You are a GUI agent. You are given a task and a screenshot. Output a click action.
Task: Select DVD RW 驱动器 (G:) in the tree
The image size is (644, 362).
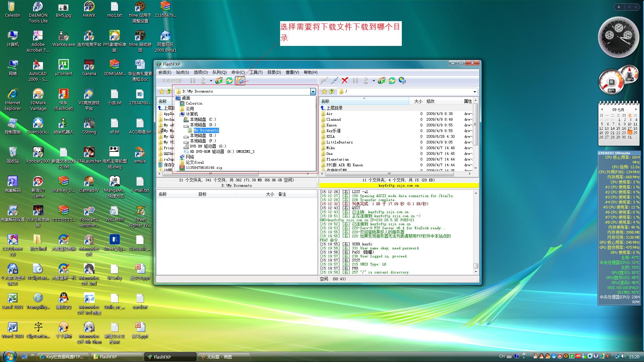[208, 146]
